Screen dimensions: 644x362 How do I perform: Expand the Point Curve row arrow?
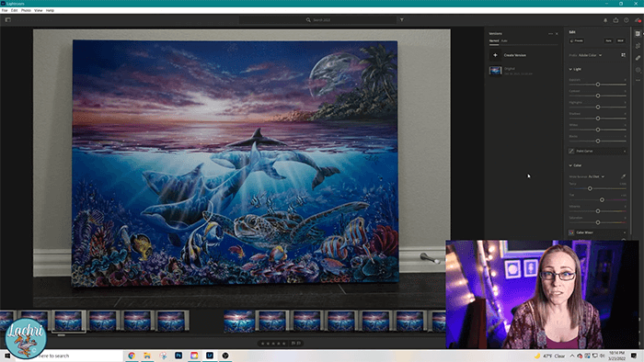[625, 151]
